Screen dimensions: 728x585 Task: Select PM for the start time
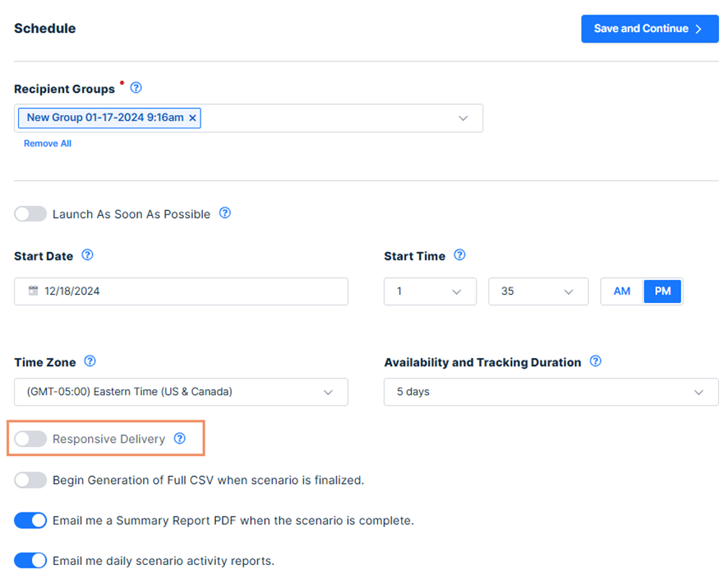click(x=662, y=292)
